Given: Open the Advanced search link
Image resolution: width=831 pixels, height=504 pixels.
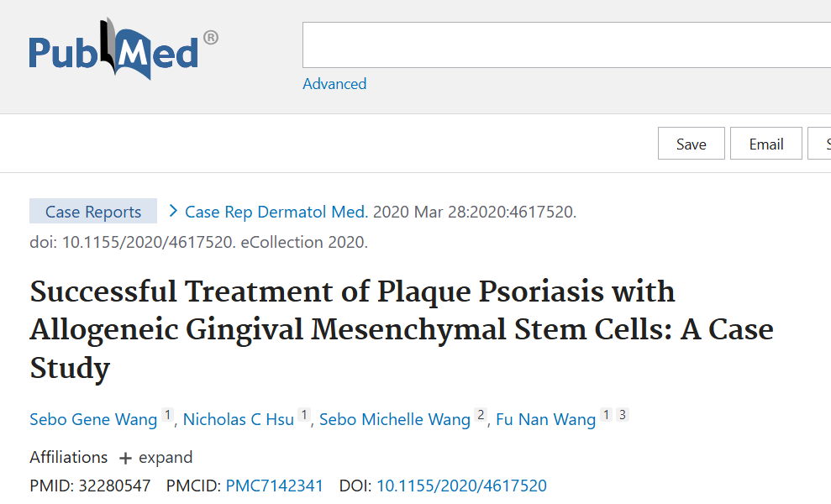Looking at the screenshot, I should point(334,84).
